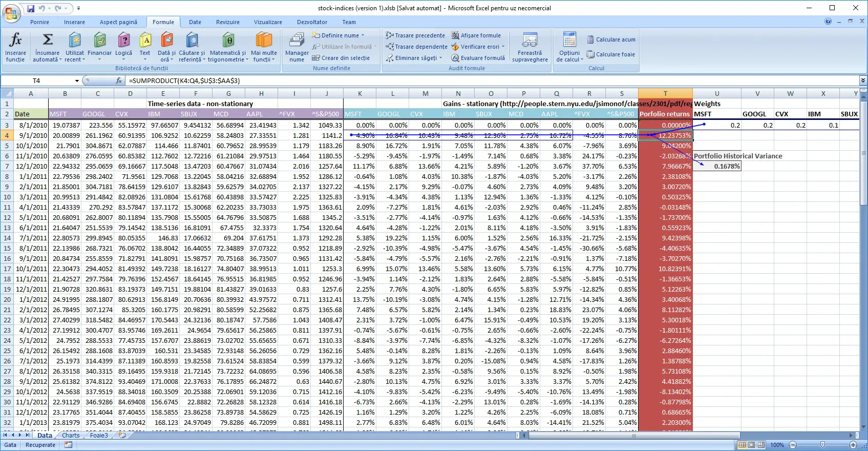Select the 0.1678% variance cell

(717, 166)
